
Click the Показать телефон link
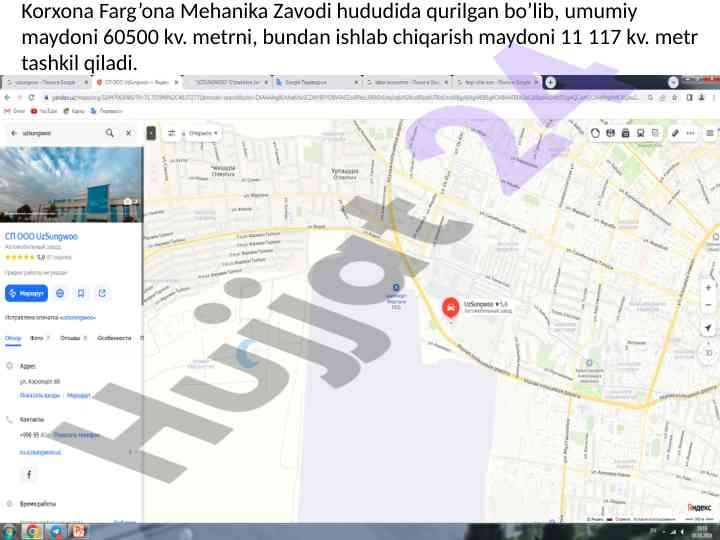[x=76, y=435]
